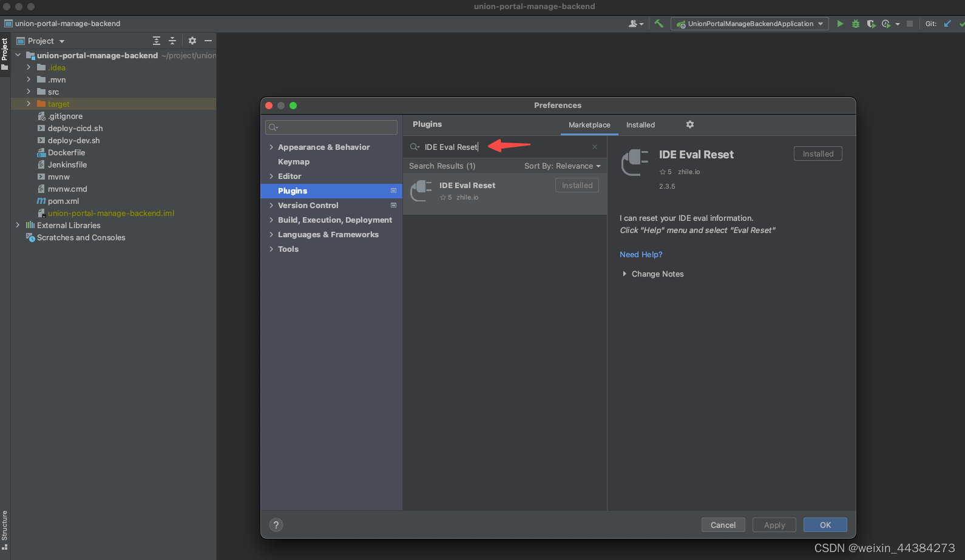This screenshot has height=560, width=965.
Task: Expand Build, Execution, Deployment settings
Action: tap(271, 220)
